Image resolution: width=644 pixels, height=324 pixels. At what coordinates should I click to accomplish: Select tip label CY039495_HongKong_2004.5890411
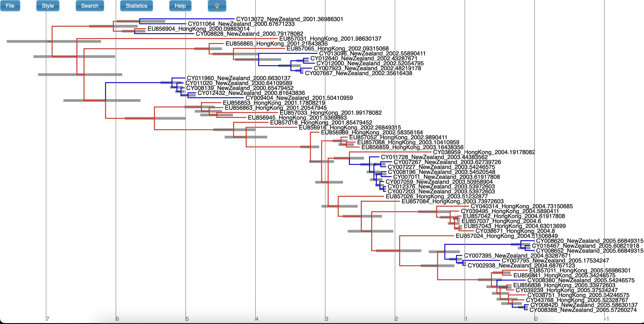(510, 211)
